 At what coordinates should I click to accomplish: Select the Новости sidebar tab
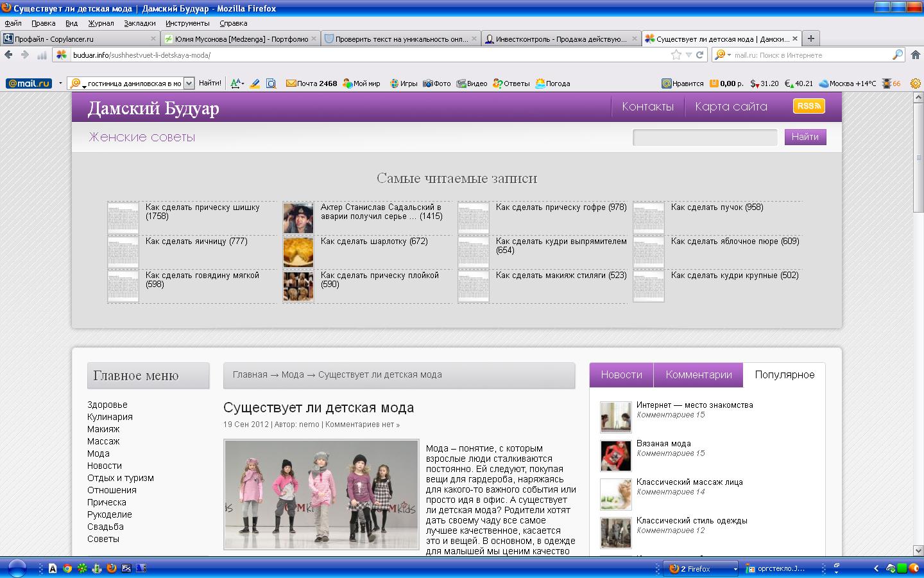pos(621,375)
